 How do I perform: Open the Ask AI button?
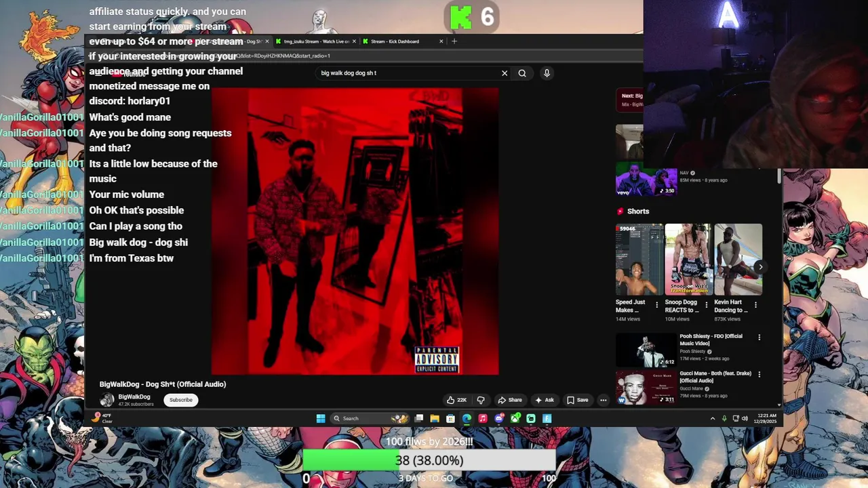[x=545, y=400]
